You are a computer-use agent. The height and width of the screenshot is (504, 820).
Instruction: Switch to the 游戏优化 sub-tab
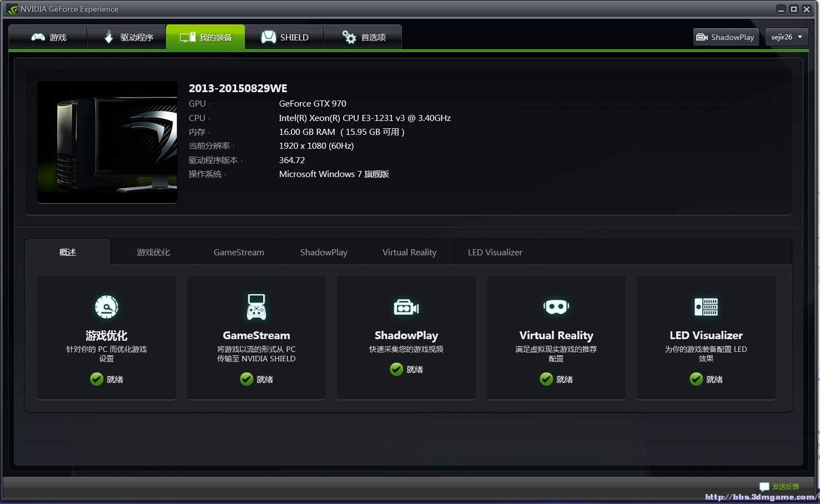[x=153, y=252]
